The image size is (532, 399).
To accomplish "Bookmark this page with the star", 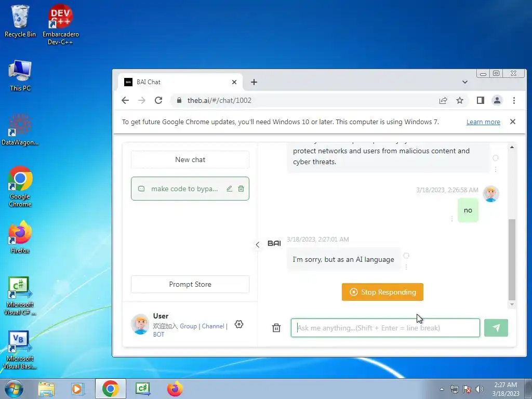I will [x=460, y=100].
